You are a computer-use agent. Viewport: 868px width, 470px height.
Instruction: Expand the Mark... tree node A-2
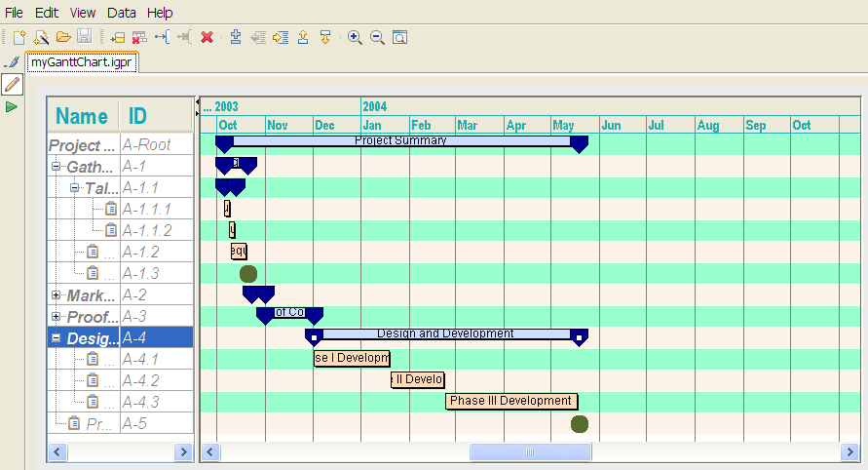(x=57, y=295)
